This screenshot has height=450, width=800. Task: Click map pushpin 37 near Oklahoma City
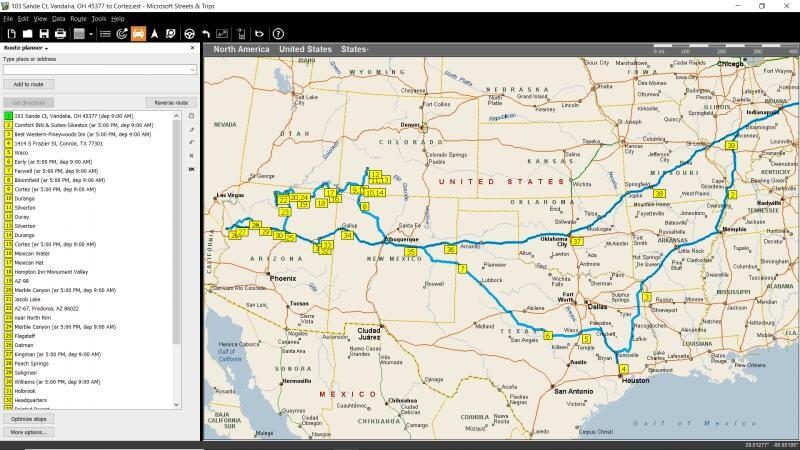tap(577, 241)
